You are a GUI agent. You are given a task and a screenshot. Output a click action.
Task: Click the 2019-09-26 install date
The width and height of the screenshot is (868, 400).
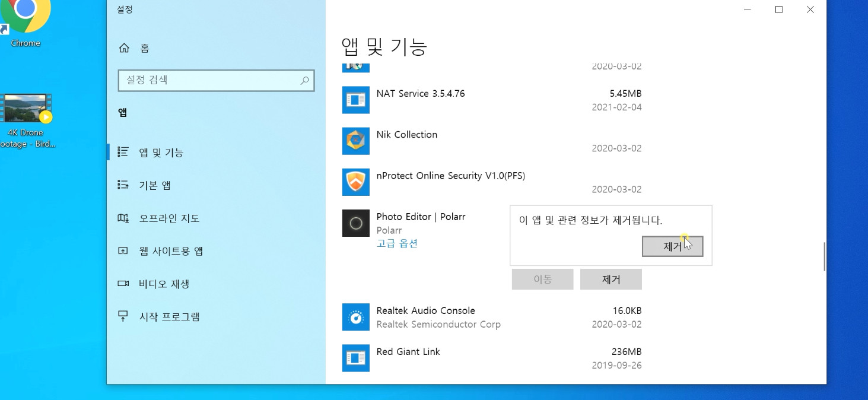(616, 366)
